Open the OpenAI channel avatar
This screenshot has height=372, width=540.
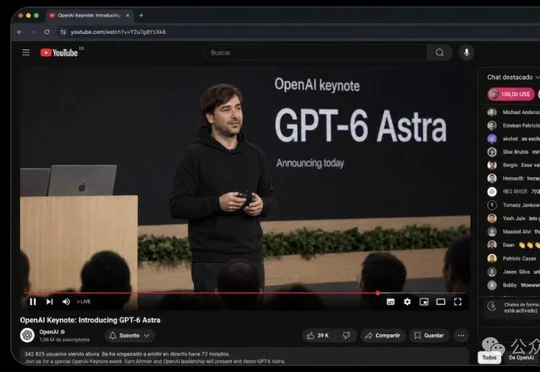click(27, 335)
